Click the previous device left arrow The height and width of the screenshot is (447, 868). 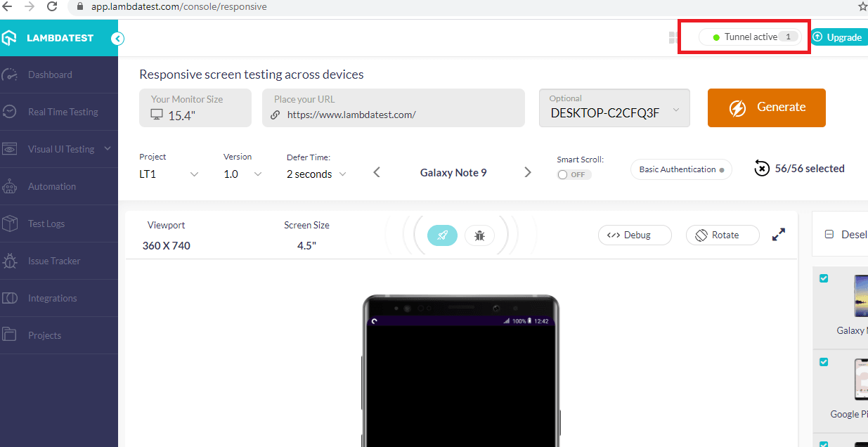[x=377, y=171]
